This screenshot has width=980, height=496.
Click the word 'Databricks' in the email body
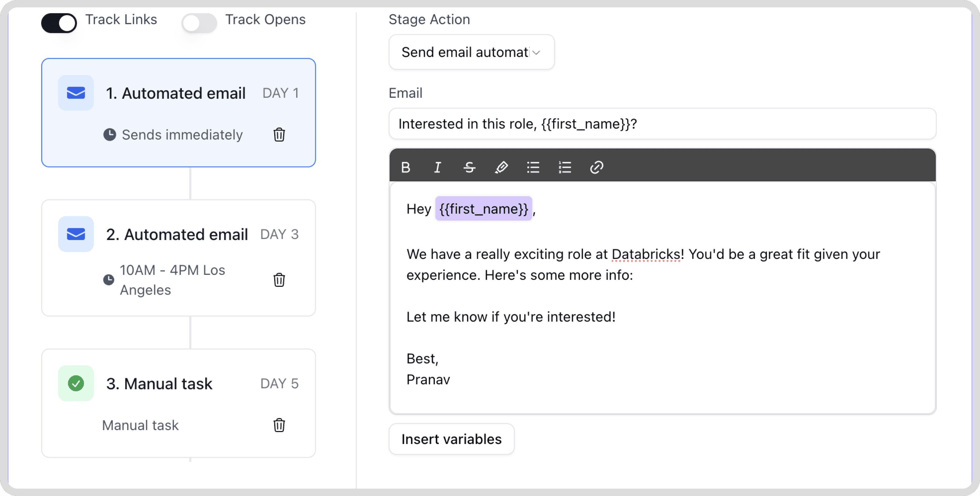coord(646,254)
